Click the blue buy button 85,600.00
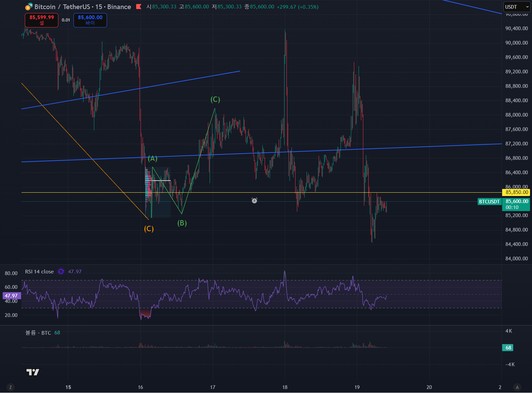Viewport: 532px width, 393px height. (x=90, y=20)
